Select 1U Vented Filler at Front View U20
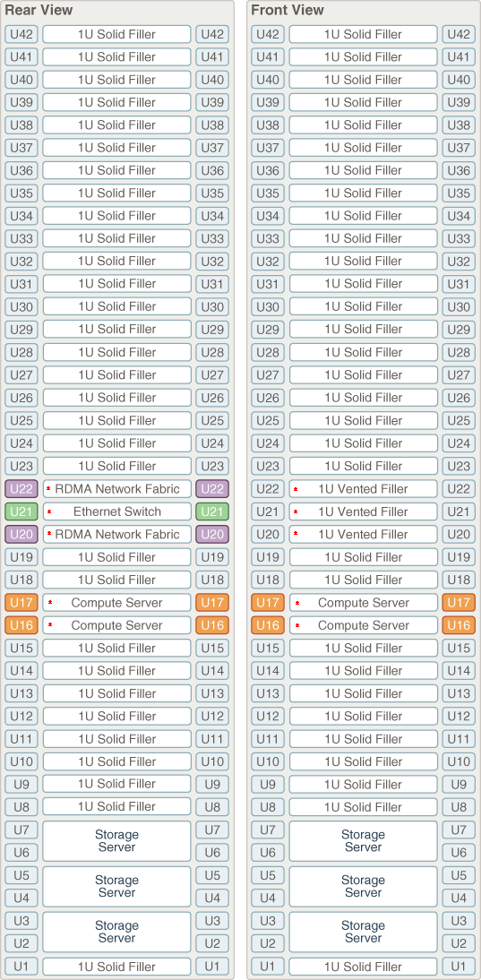The image size is (481, 980). [x=363, y=535]
